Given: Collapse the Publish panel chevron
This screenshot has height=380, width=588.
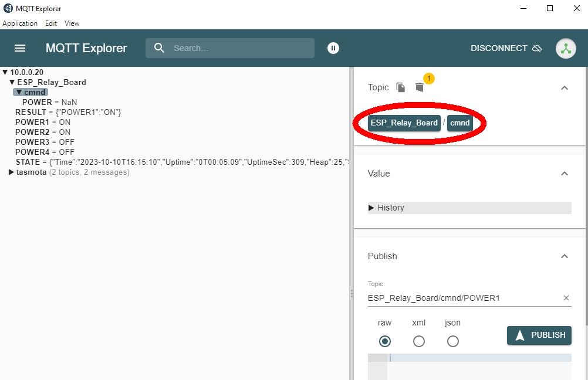Looking at the screenshot, I should click(x=565, y=256).
